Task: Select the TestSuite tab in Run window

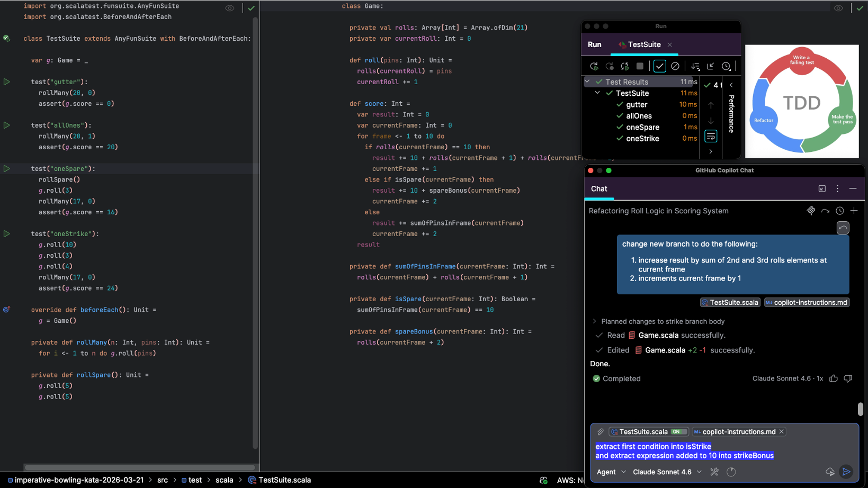Action: [x=644, y=44]
